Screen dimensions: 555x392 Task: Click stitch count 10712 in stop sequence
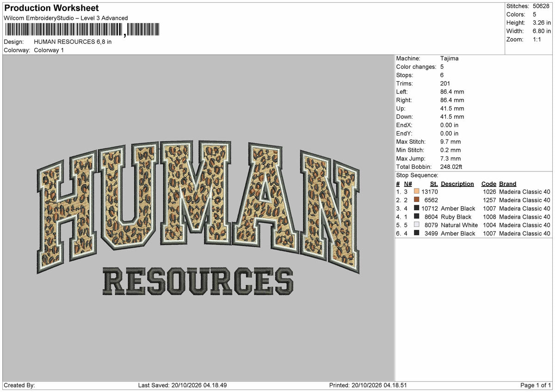tap(430, 208)
